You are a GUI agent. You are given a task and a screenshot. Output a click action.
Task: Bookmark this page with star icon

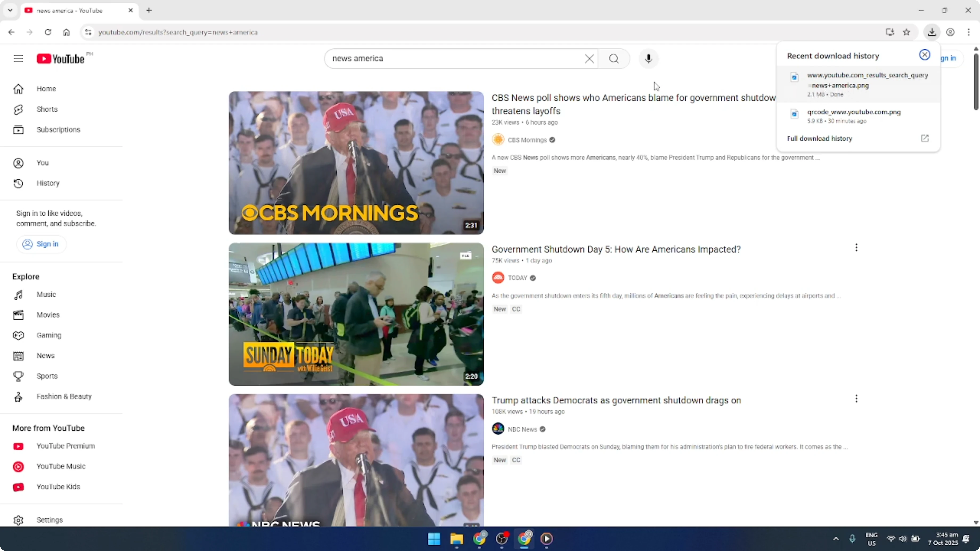[907, 32]
